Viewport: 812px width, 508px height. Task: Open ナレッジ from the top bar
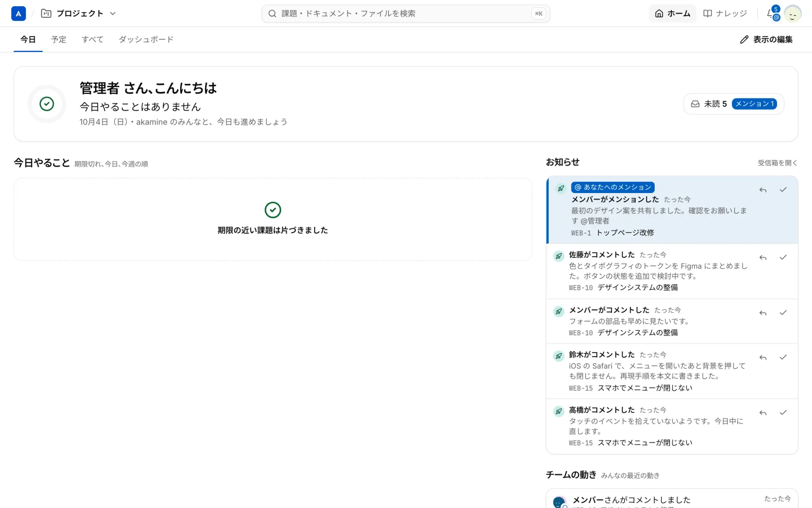click(x=725, y=14)
